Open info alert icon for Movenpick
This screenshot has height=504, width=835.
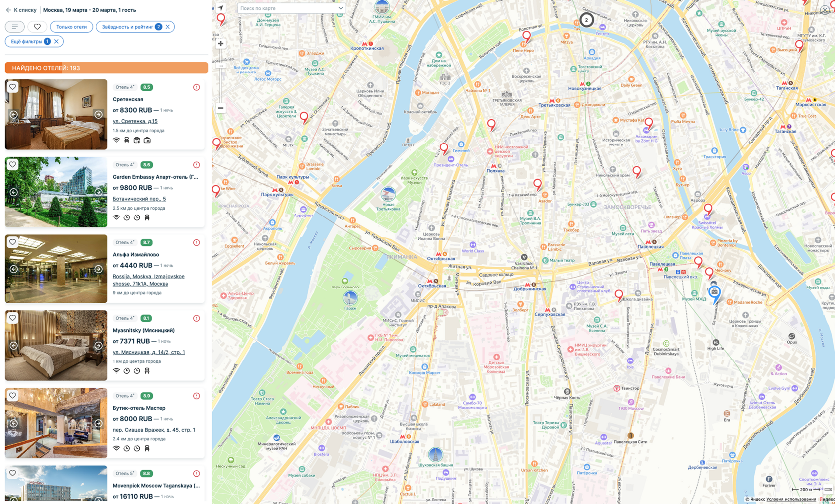pos(197,474)
